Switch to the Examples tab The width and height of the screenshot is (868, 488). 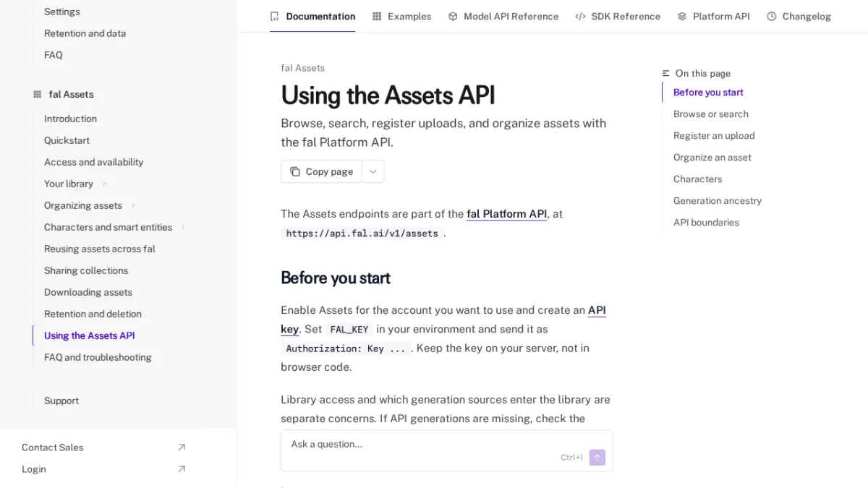click(x=401, y=16)
